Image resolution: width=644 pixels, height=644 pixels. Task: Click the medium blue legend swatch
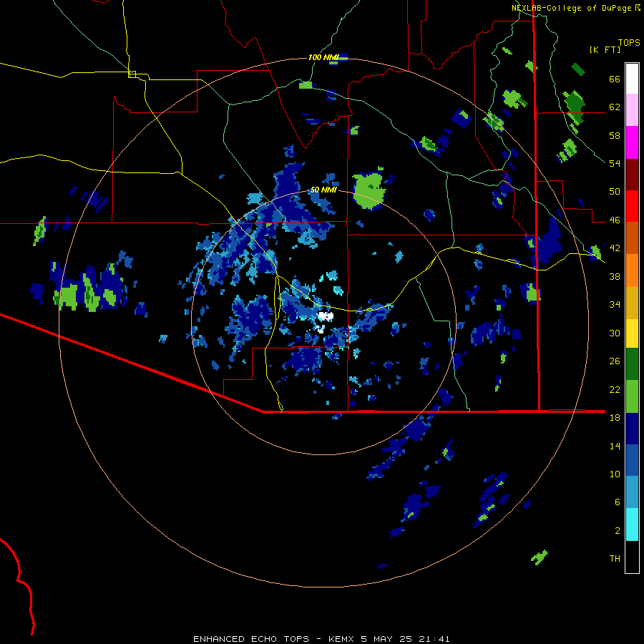pos(632,460)
